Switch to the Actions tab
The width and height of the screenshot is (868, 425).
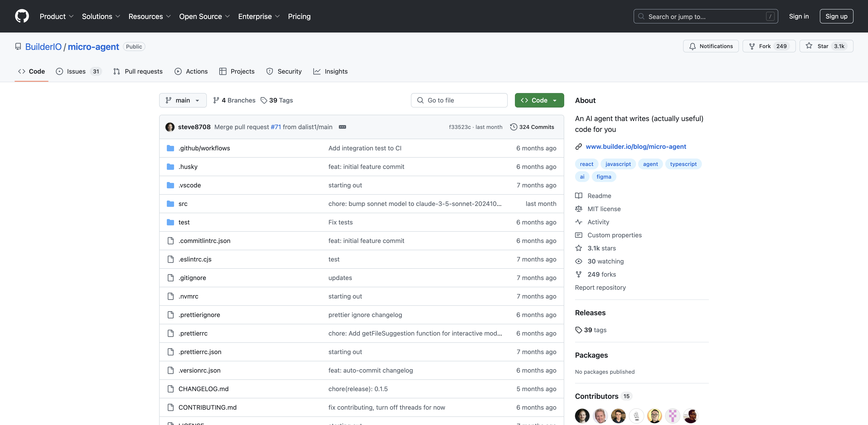[191, 71]
